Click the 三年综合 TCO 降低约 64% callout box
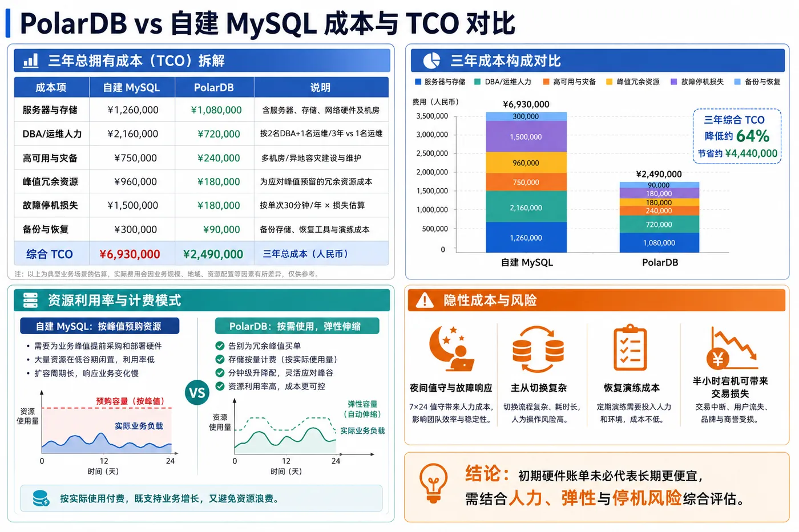The width and height of the screenshot is (799, 532). tap(737, 136)
